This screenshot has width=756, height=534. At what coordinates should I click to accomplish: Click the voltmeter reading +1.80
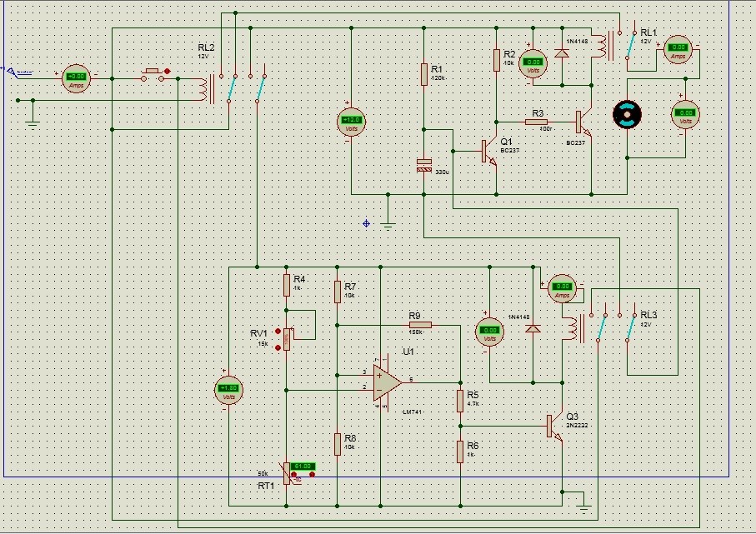[228, 389]
